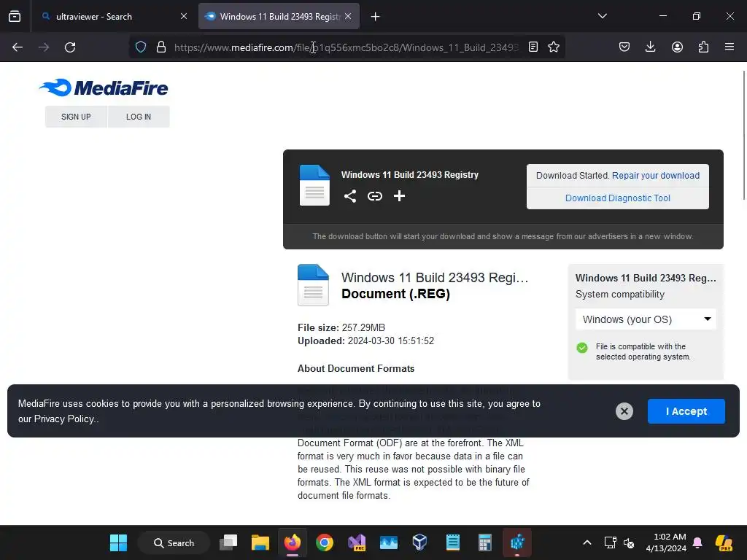The height and width of the screenshot is (560, 747).
Task: Open clock showing 1:02 AM
Action: [x=666, y=542]
